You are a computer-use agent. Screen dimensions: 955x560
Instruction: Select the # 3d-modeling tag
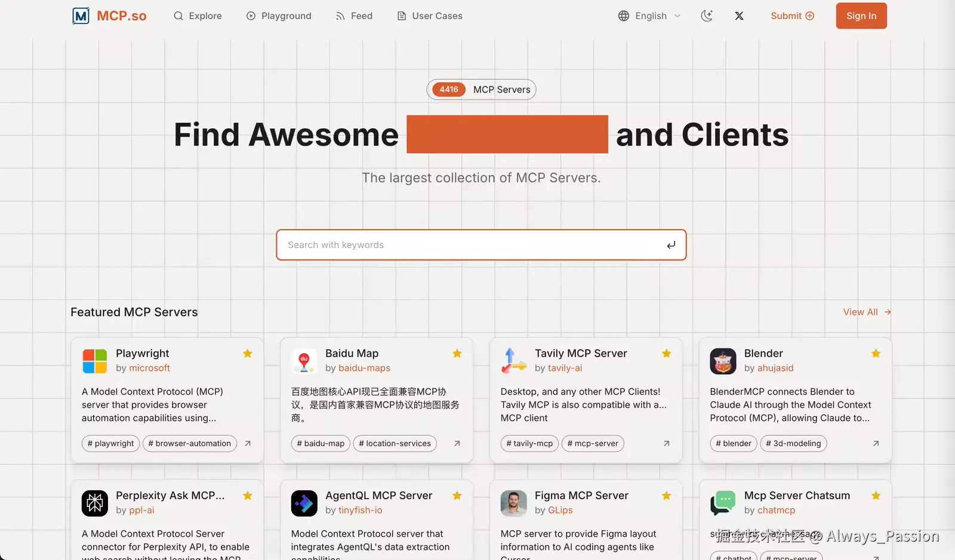tap(793, 444)
